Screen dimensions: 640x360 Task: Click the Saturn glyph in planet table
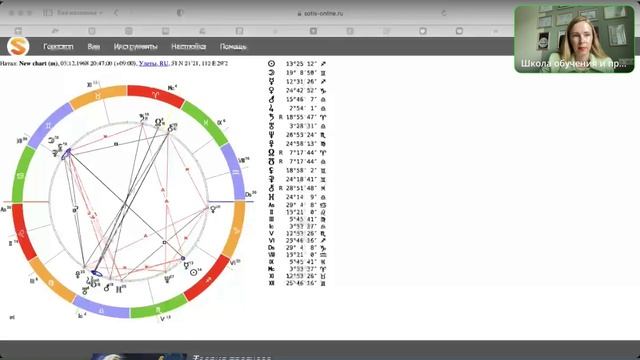271,117
